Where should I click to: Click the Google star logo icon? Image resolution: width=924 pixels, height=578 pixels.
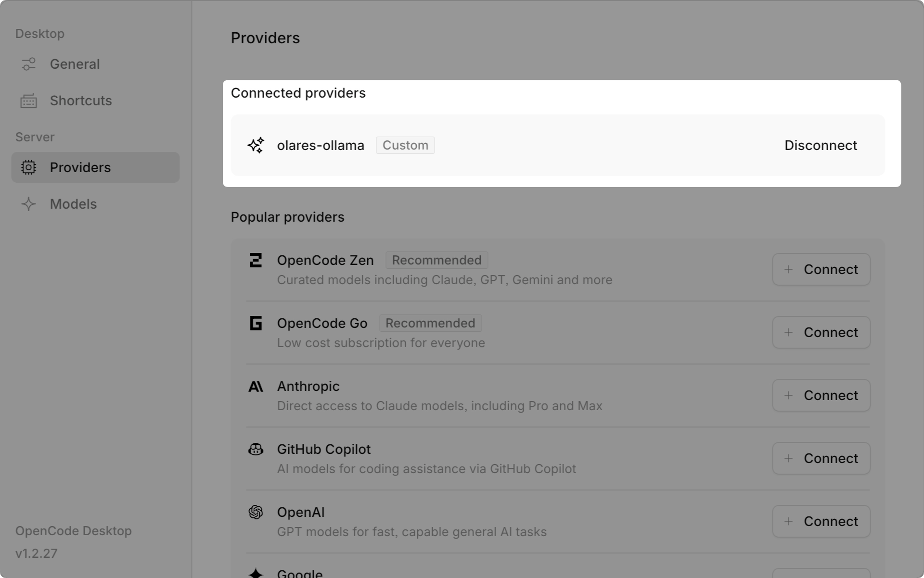(256, 572)
